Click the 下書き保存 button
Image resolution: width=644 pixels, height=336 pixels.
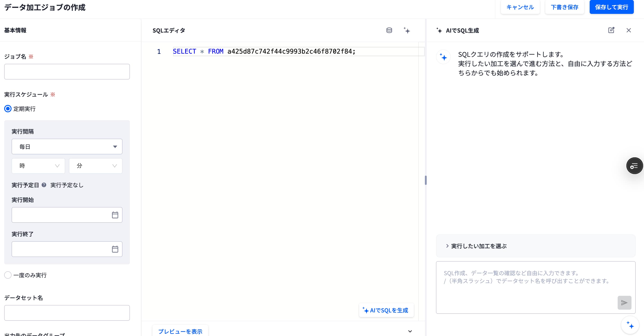564,7
